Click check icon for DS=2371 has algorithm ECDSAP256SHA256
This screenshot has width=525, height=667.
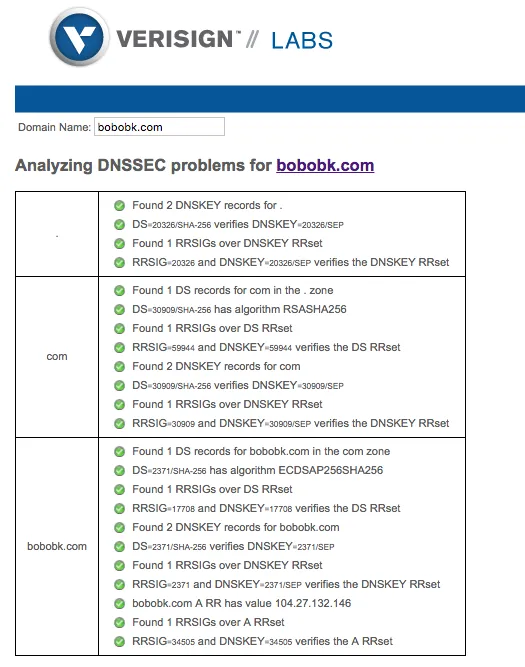120,470
